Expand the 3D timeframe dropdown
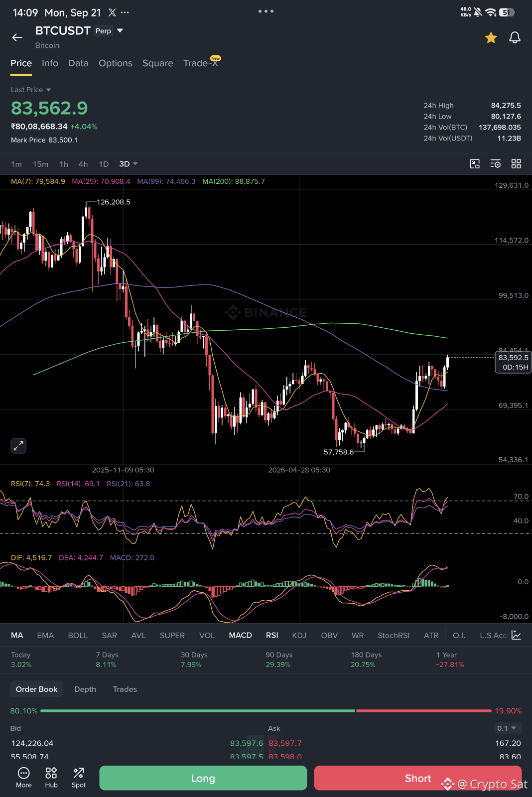This screenshot has height=797, width=532. (128, 164)
